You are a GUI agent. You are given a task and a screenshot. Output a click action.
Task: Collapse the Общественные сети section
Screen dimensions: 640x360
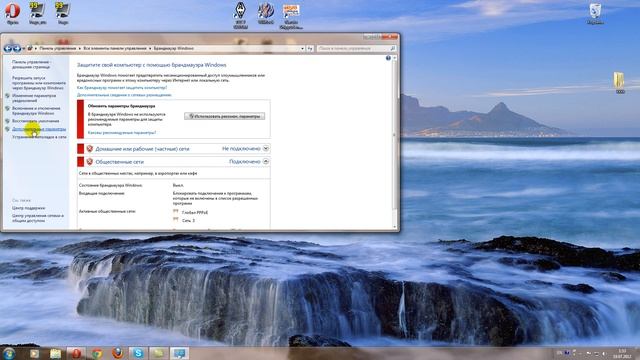[266, 162]
